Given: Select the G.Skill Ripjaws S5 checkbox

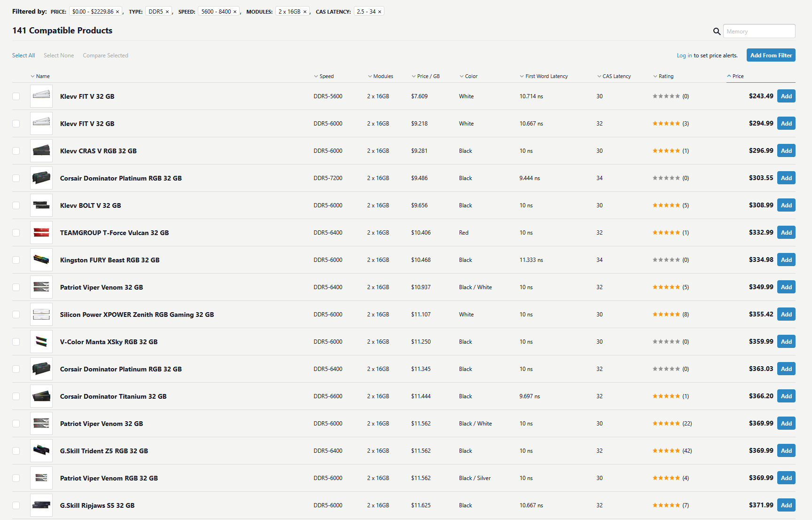Looking at the screenshot, I should (x=16, y=505).
